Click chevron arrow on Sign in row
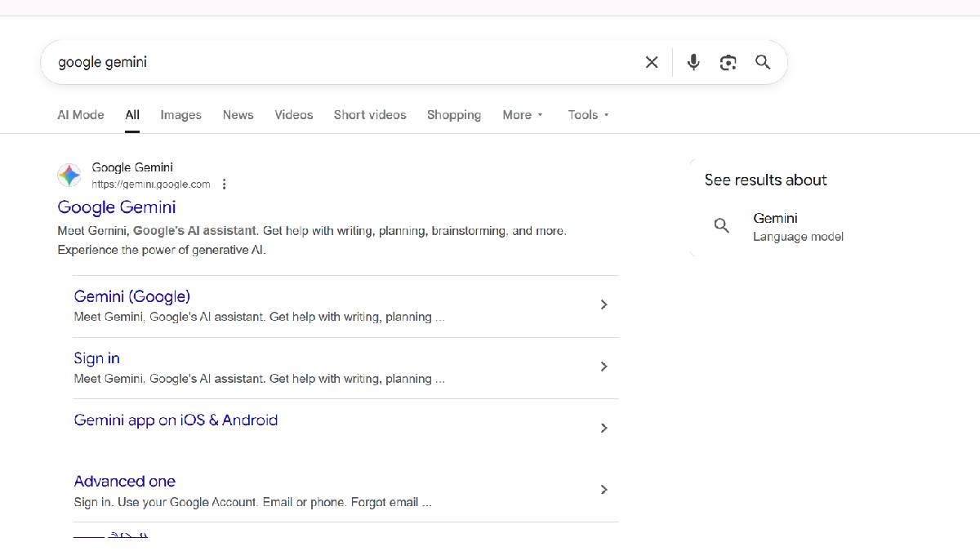 (604, 367)
